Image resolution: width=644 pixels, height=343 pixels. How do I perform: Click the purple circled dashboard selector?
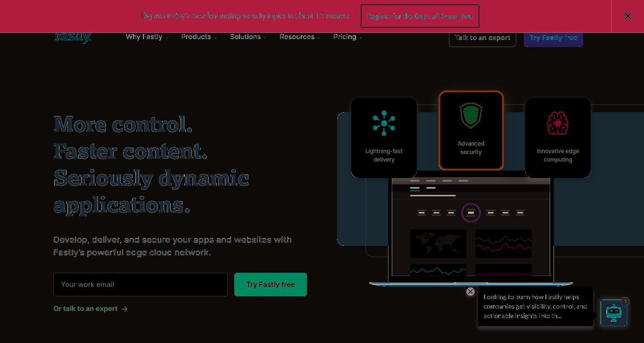point(471,213)
